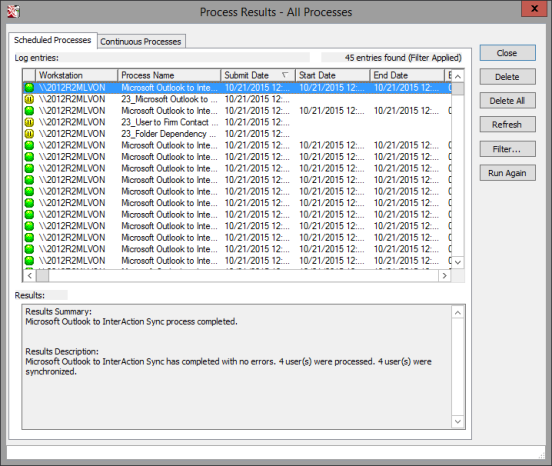
Task: Select the 23_User to Firm Contact row
Action: pos(237,122)
